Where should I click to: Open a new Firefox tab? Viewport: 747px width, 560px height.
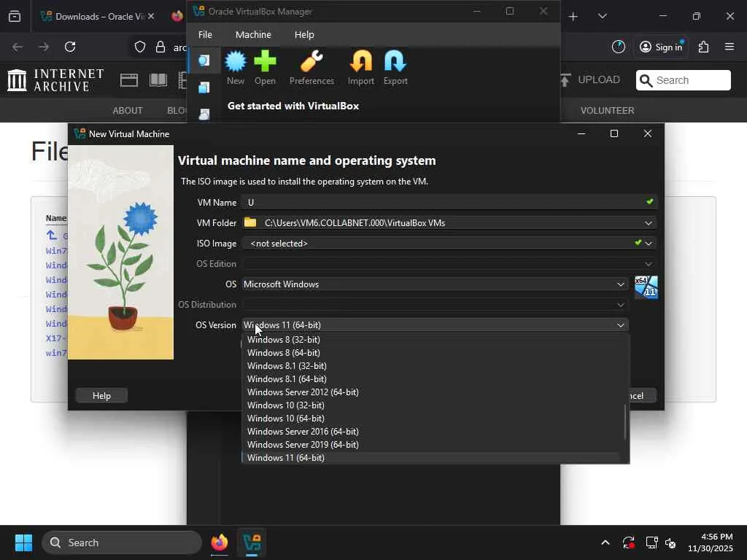(573, 16)
